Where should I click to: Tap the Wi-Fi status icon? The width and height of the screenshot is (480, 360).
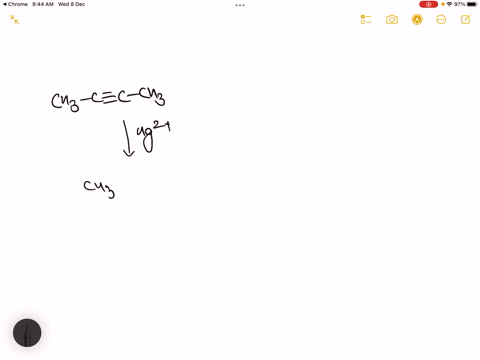pyautogui.click(x=449, y=4)
